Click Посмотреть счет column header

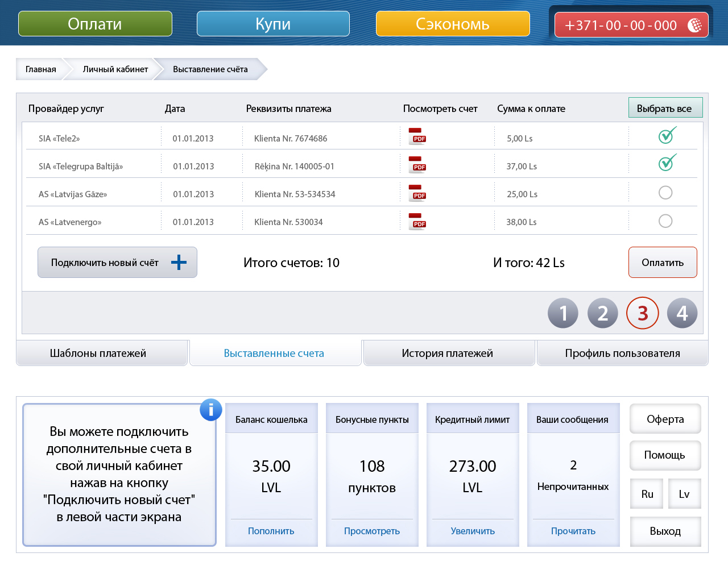tap(440, 109)
